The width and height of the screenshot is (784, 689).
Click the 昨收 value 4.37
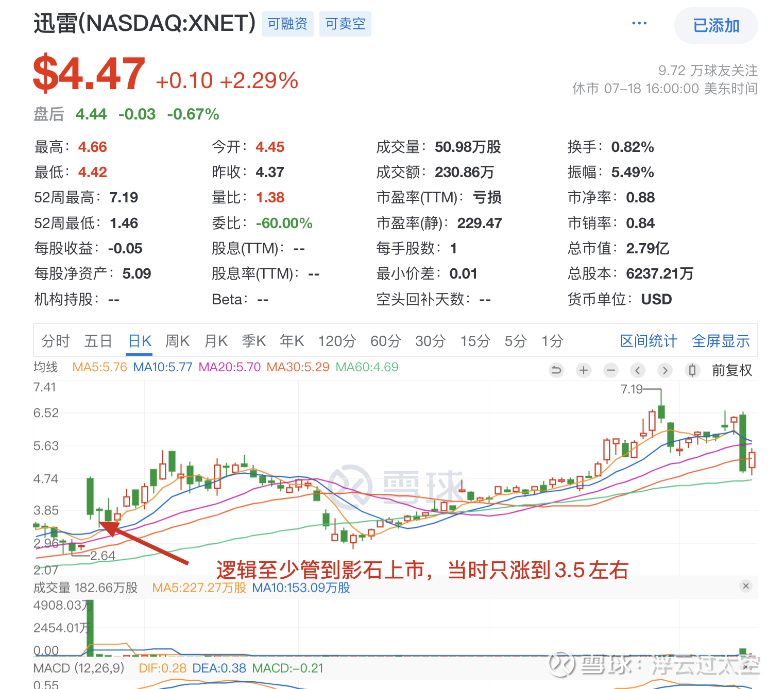tap(270, 172)
